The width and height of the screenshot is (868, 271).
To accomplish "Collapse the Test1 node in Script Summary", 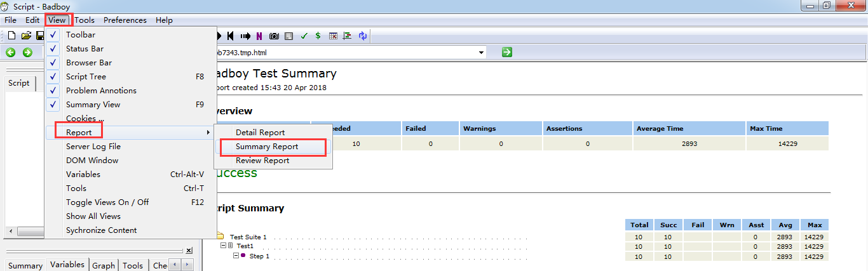I will coord(224,246).
